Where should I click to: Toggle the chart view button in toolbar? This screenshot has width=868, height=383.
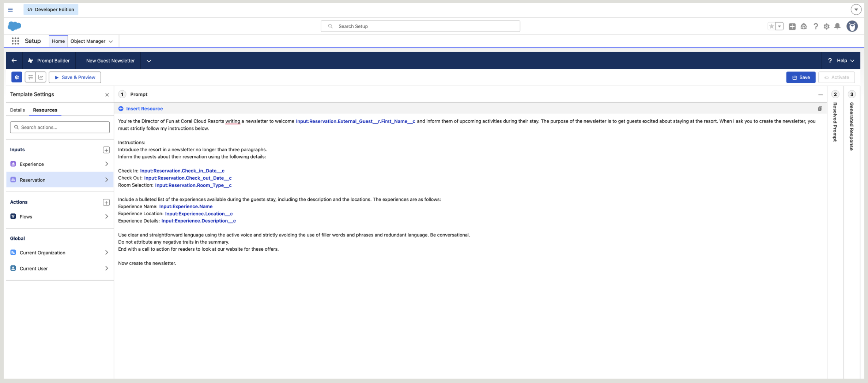coord(41,77)
